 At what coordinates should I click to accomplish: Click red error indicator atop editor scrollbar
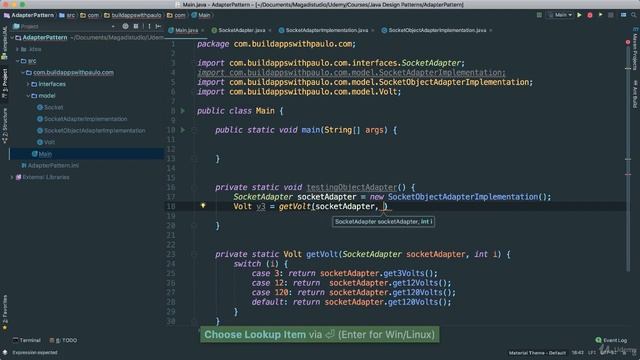click(x=628, y=42)
